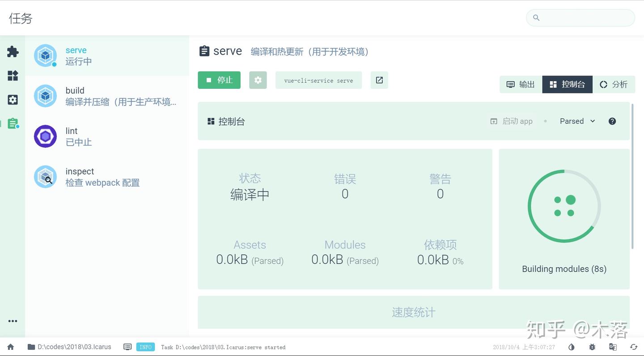Expand the Parsed size dropdown
This screenshot has height=356, width=644.
[x=577, y=121]
